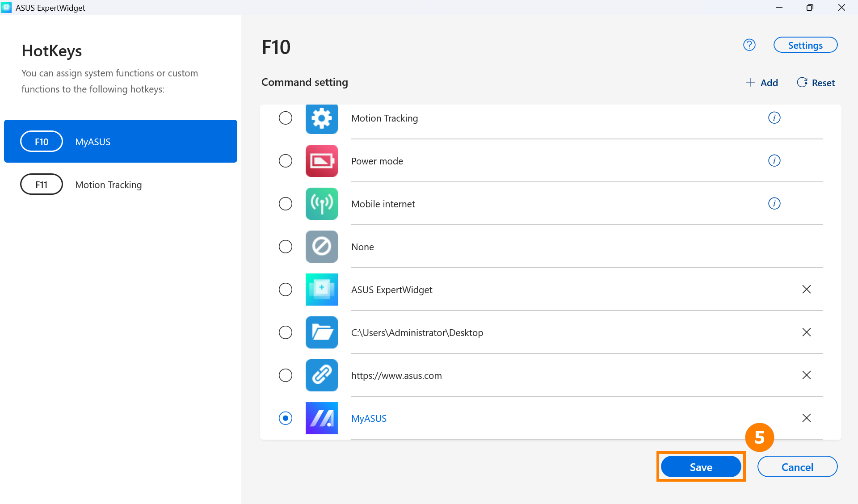This screenshot has width=858, height=504.
Task: Select the Mobile internet radio button
Action: coord(286,204)
